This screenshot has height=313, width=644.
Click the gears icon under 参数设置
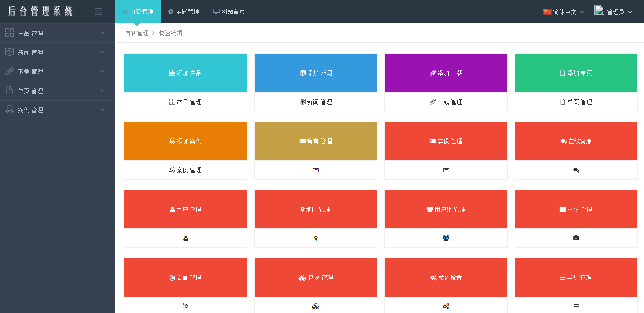[x=446, y=306]
